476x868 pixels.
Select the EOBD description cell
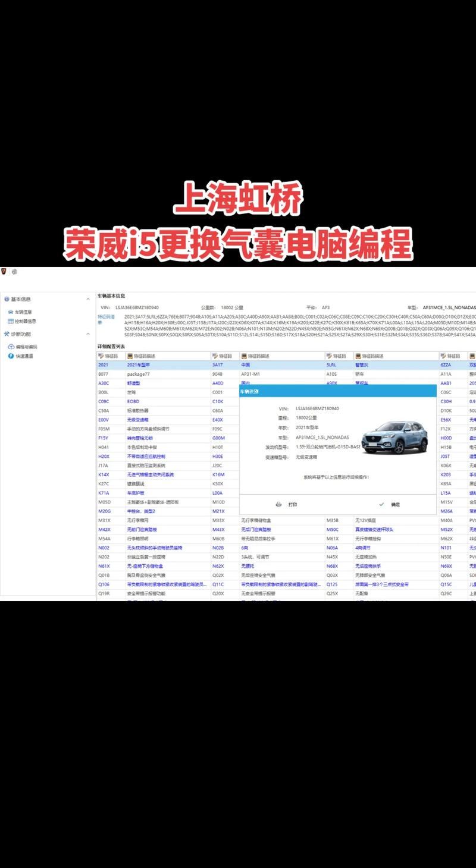pos(168,401)
